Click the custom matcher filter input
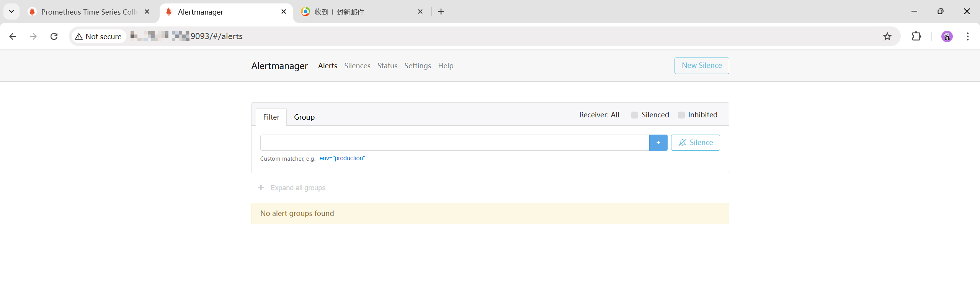The height and width of the screenshot is (301, 980). coord(455,143)
